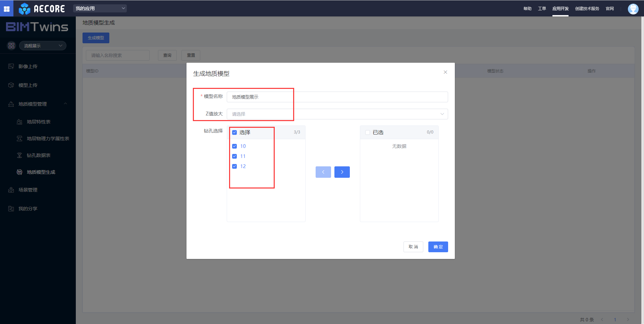Screen dimensions: 644x324
Task: Click the 影像上传 sidebar icon
Action: [11, 66]
